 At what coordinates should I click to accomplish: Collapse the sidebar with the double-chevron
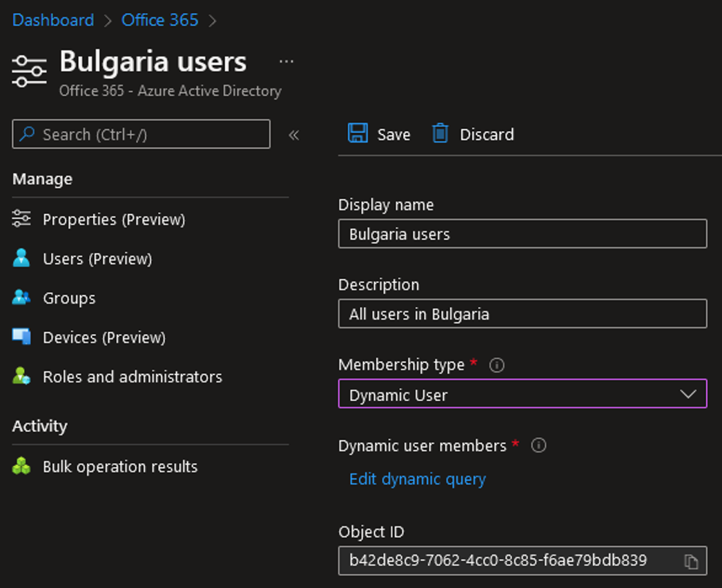pyautogui.click(x=293, y=136)
